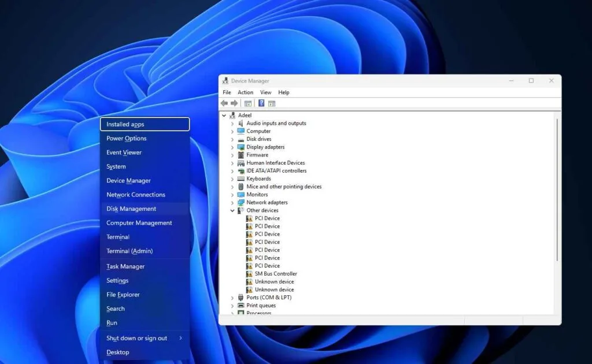Screen dimensions: 592x364
Task: Click the IDE ATA/ATAPI controllers icon
Action: click(241, 171)
